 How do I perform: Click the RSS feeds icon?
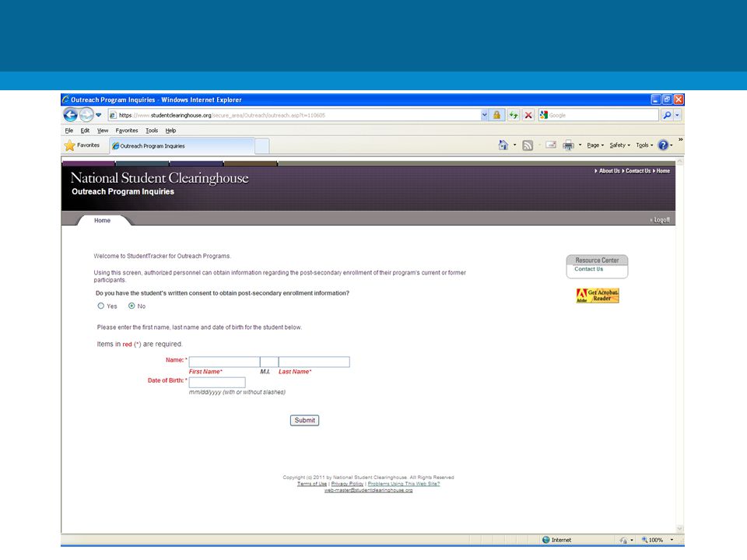point(528,145)
